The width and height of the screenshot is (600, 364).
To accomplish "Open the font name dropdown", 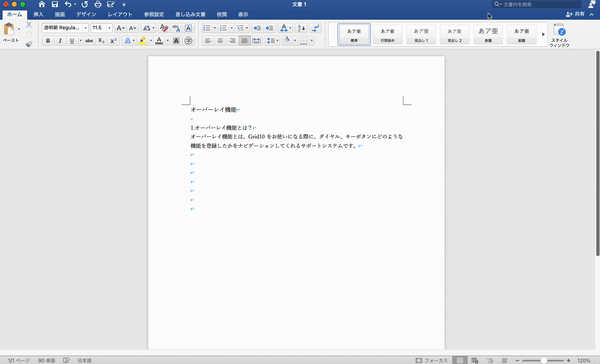I will pos(85,28).
